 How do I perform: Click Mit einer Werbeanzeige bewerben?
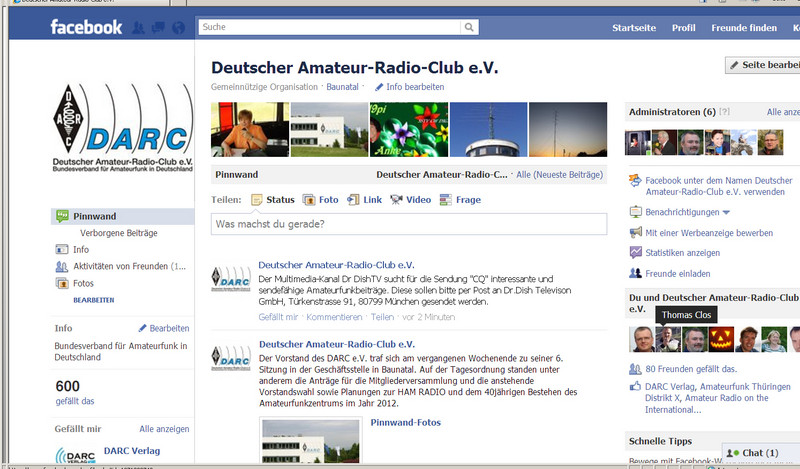709,233
